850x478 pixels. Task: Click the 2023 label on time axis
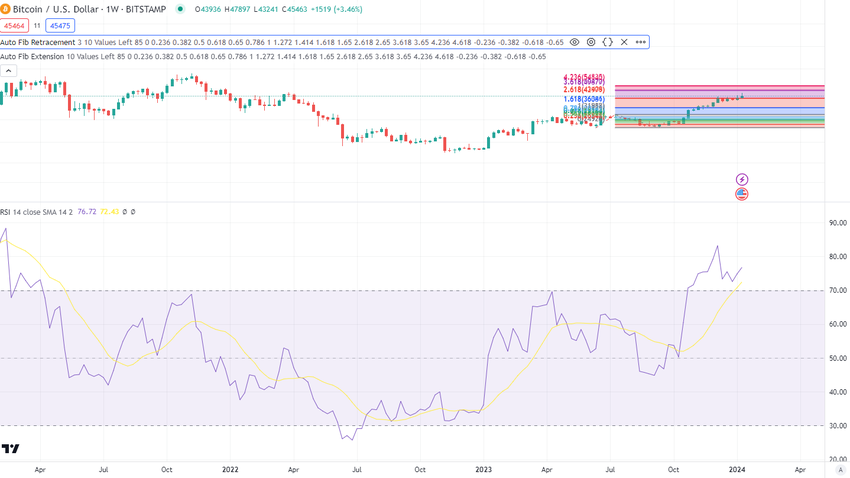483,470
